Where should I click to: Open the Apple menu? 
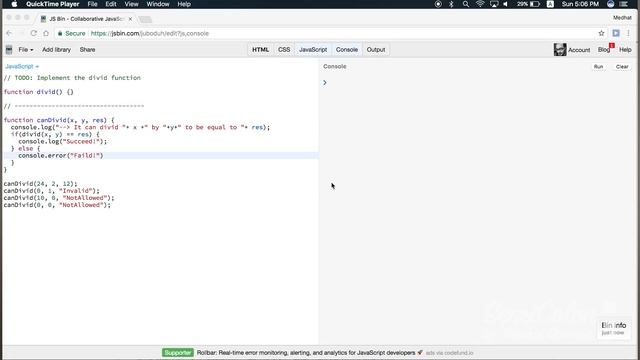pyautogui.click(x=15, y=4)
